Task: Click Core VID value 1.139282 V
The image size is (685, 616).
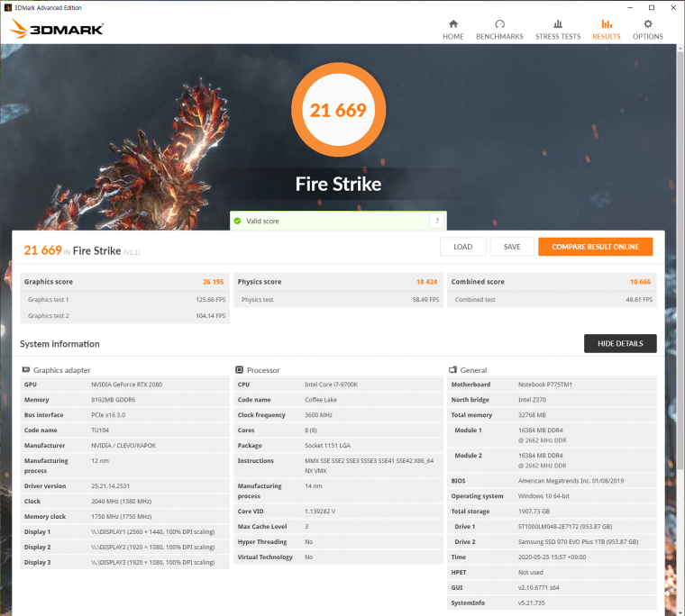Action: 320,512
